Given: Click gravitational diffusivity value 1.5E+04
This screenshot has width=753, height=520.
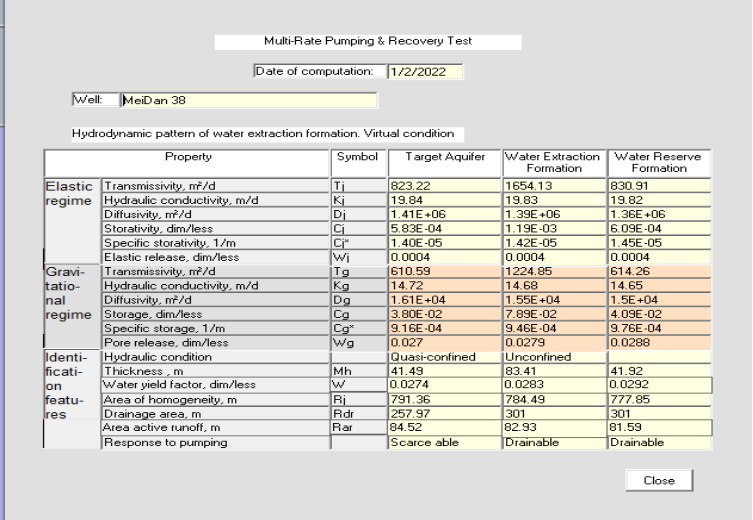Looking at the screenshot, I should (x=659, y=300).
